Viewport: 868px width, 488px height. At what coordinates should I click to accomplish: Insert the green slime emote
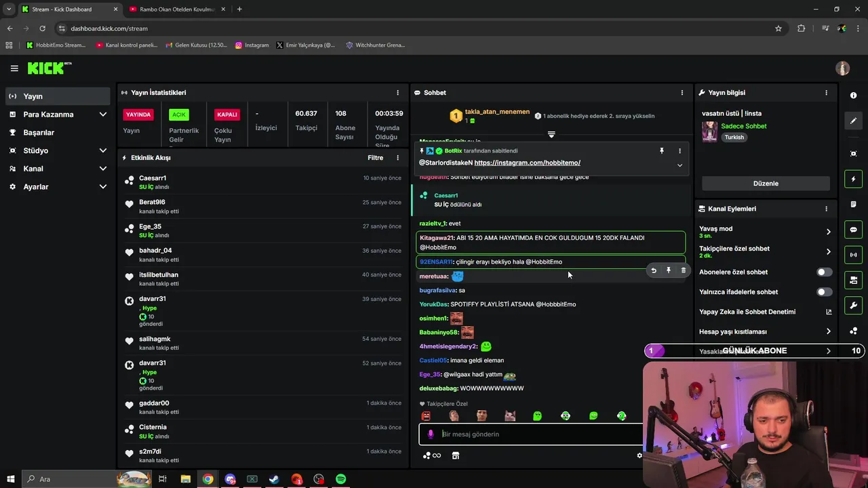pyautogui.click(x=538, y=415)
